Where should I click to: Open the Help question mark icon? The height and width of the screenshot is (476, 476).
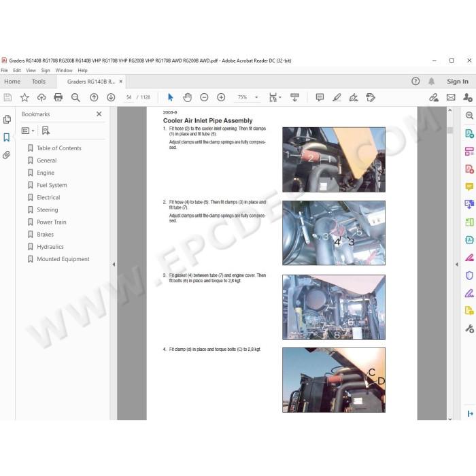pos(415,82)
